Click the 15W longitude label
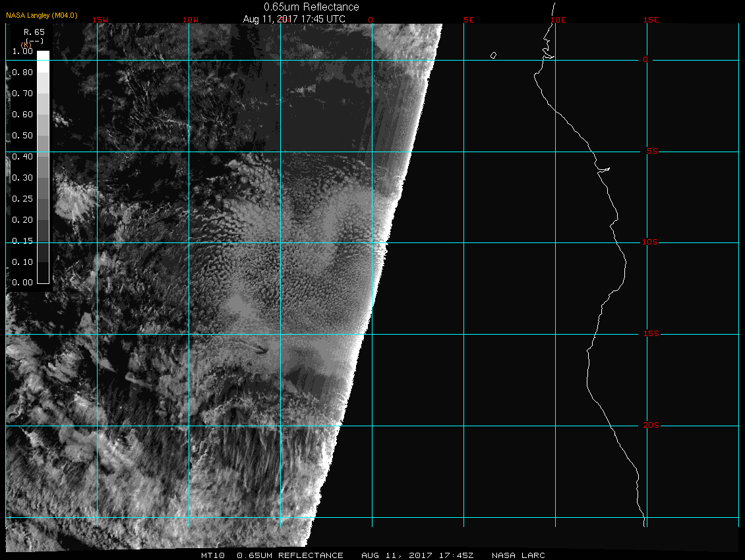This screenshot has width=745, height=560. (x=100, y=20)
